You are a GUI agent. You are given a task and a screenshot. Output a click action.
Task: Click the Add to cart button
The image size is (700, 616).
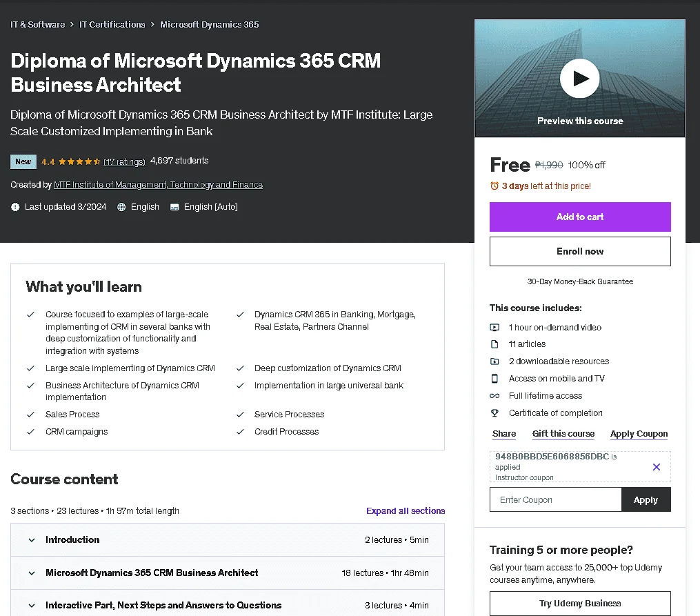[x=580, y=217]
